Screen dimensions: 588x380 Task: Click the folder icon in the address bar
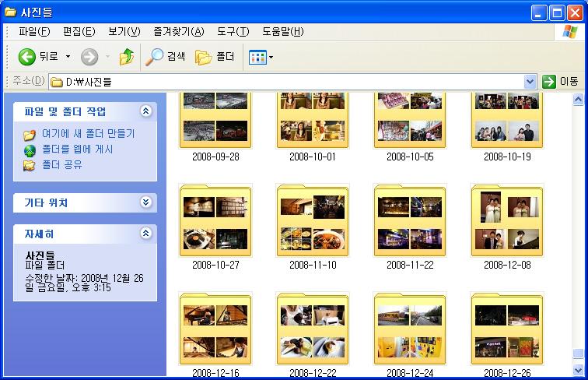click(57, 82)
